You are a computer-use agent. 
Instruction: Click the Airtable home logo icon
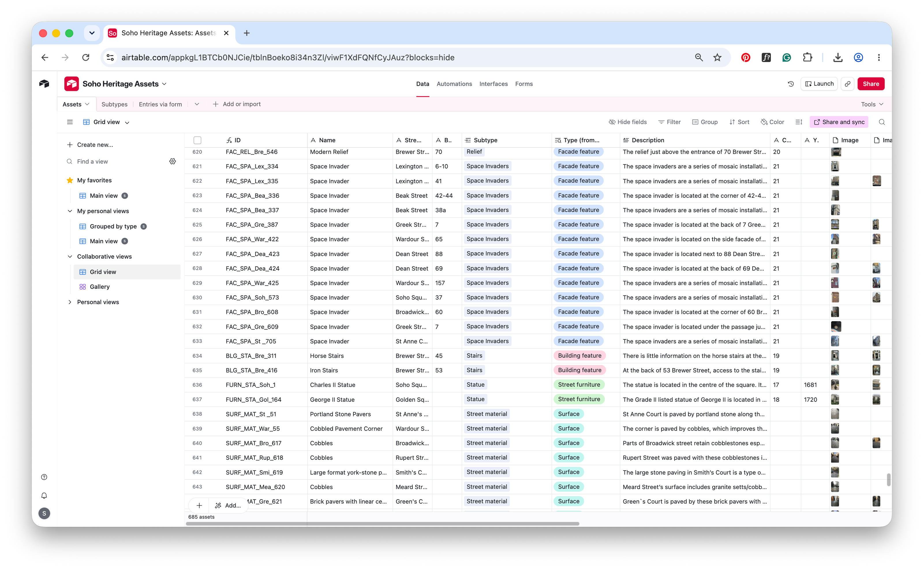44,84
